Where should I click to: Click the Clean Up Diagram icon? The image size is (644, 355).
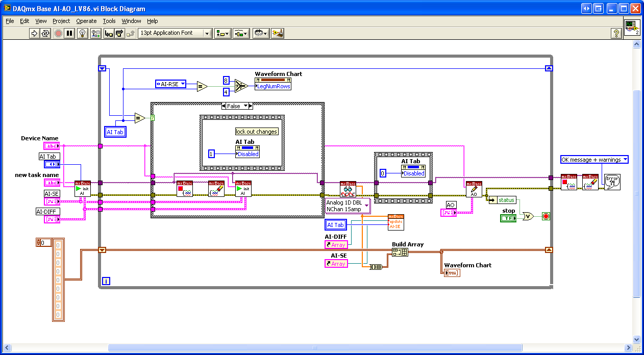click(278, 33)
